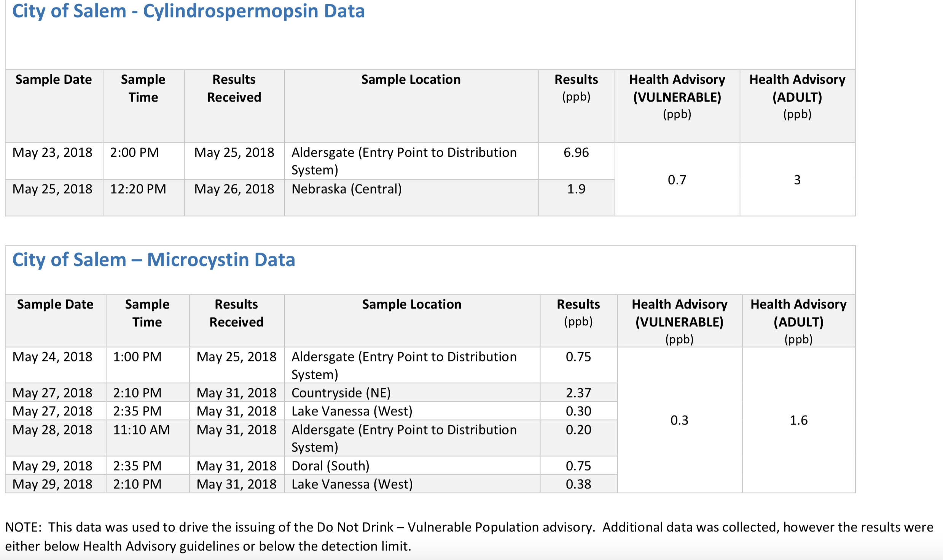Select the 1.6 adult advisory value

tap(798, 420)
